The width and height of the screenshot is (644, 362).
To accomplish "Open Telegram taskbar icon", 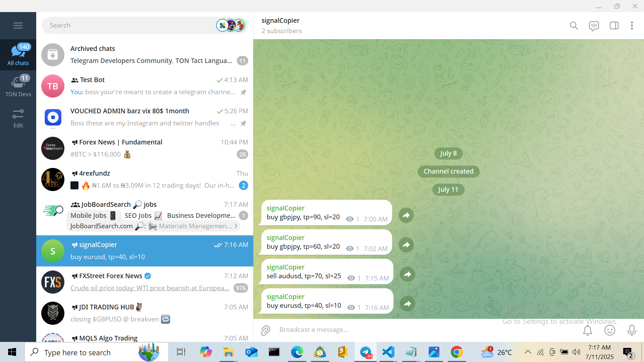I will point(366,352).
